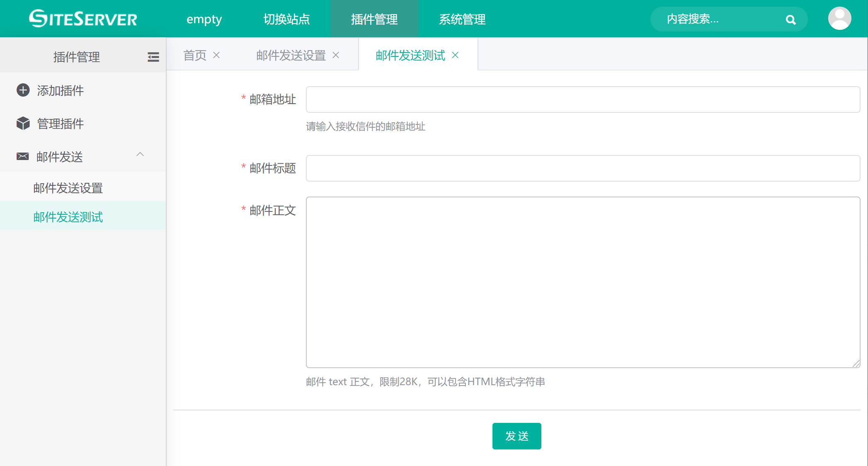Open the 系统管理 menu
The height and width of the screenshot is (466, 868).
(x=462, y=19)
